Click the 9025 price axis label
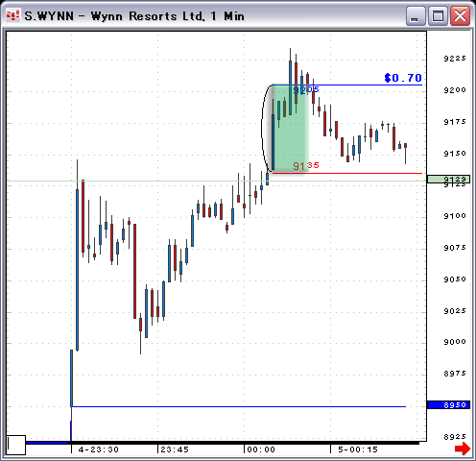Viewport: 476px width, 461px height. click(455, 311)
